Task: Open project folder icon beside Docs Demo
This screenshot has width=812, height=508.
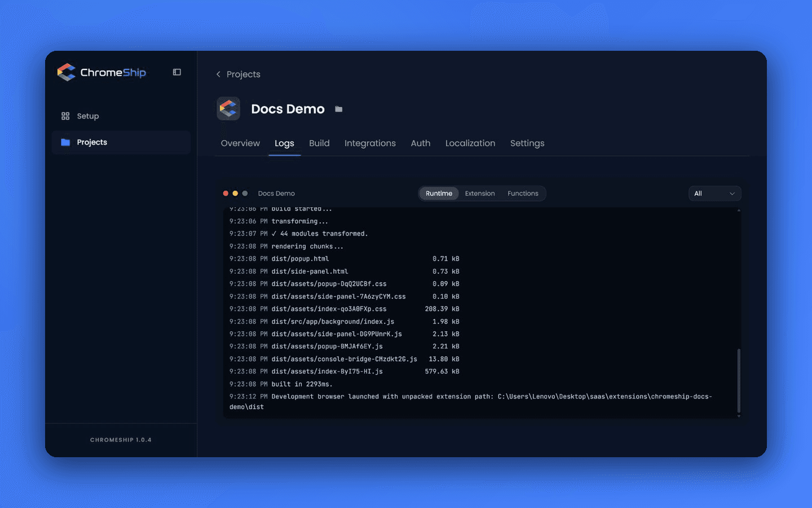Action: (339, 109)
